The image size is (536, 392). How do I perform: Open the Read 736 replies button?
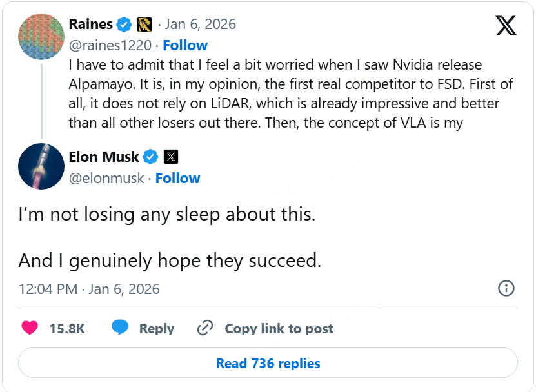tap(268, 363)
